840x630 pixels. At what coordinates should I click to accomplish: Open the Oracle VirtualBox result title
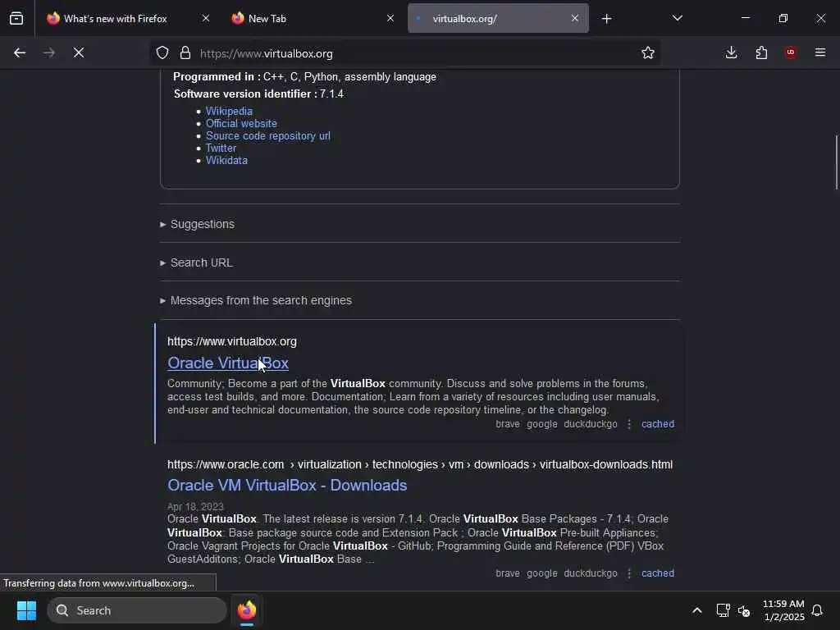point(228,363)
